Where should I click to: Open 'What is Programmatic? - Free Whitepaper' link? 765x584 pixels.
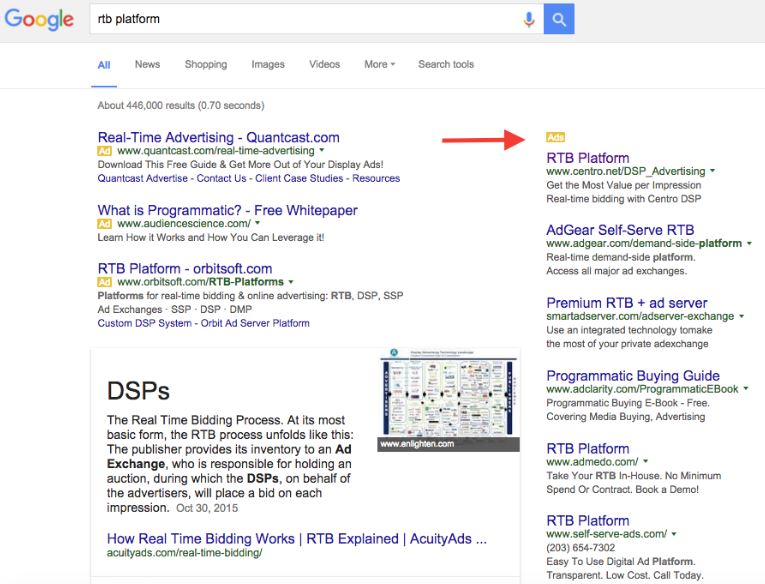227,210
